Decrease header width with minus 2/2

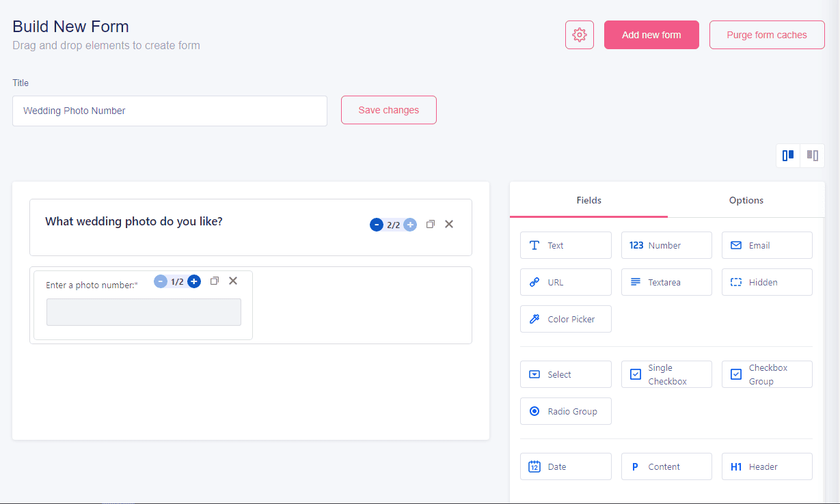click(377, 225)
